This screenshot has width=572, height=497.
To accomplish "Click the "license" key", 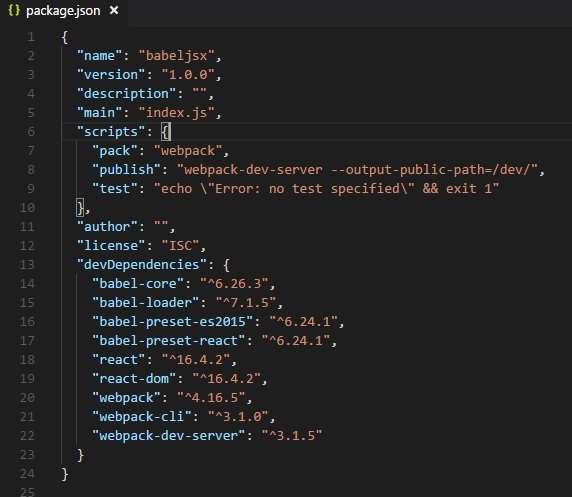I will click(111, 246).
